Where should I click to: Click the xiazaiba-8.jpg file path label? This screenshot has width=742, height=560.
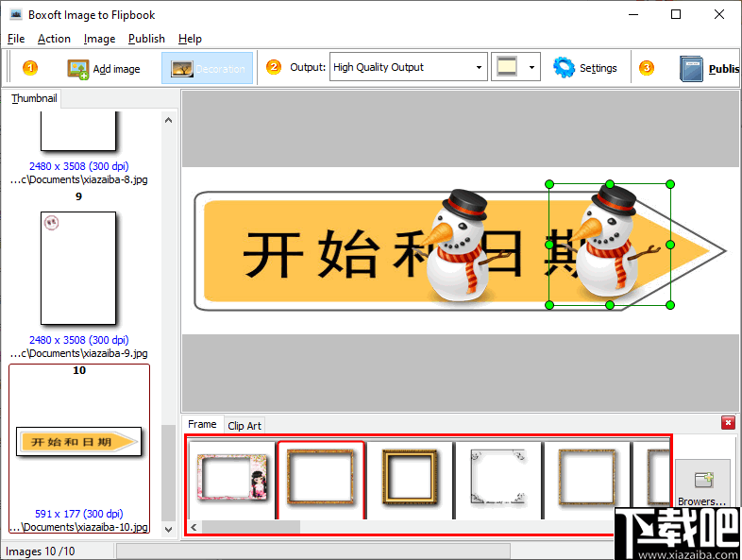79,179
